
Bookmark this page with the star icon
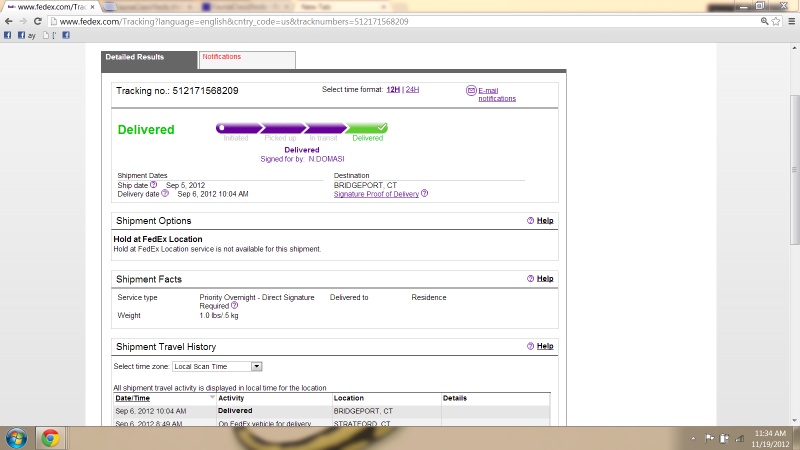[x=776, y=21]
